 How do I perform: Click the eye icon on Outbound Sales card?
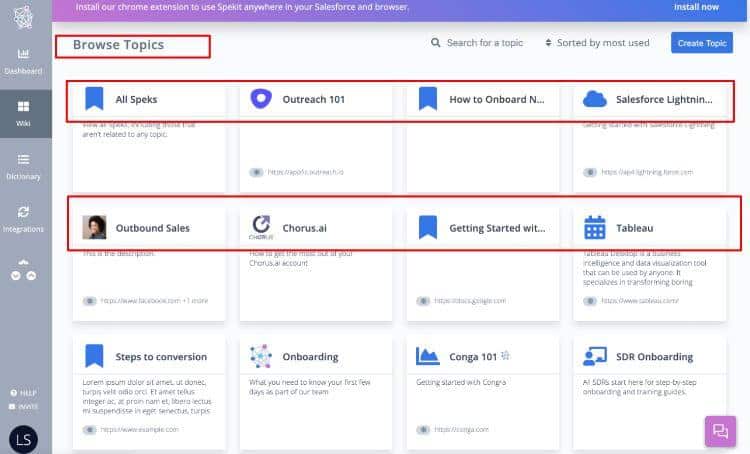coord(89,300)
